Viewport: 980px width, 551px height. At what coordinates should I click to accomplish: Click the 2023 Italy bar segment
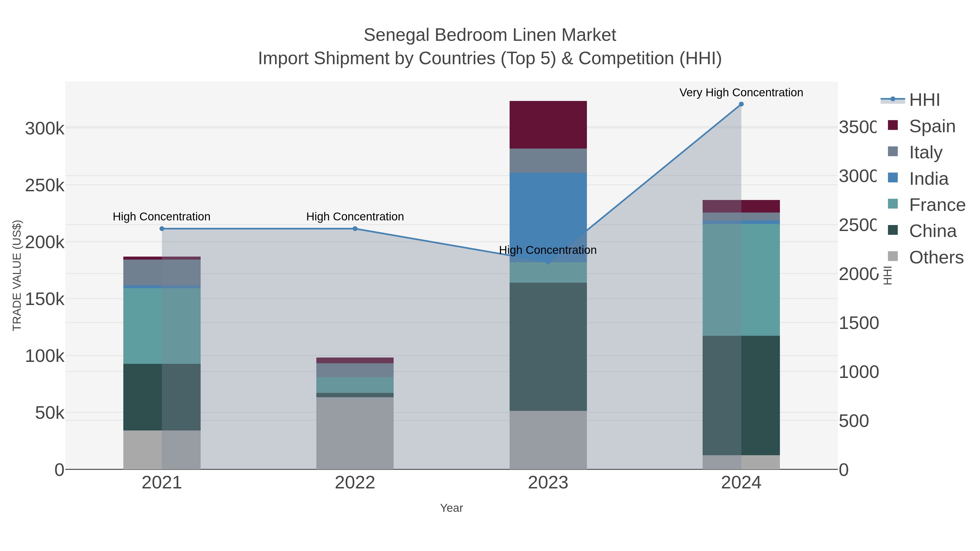pos(548,161)
